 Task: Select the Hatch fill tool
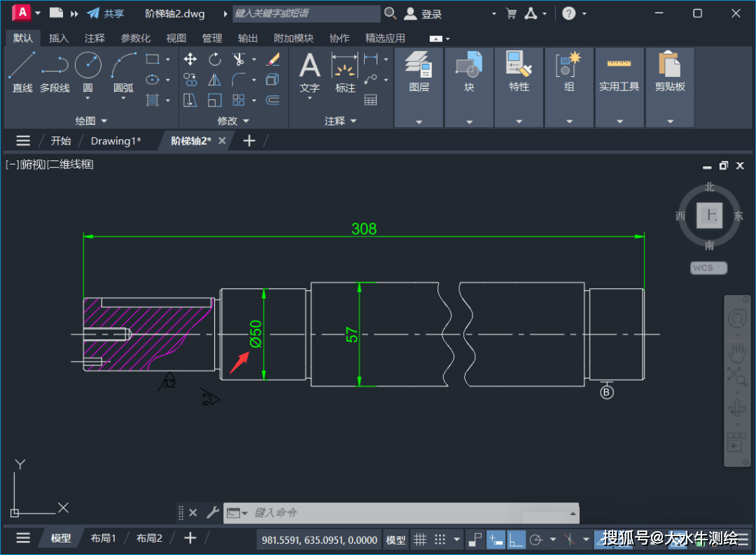click(153, 100)
